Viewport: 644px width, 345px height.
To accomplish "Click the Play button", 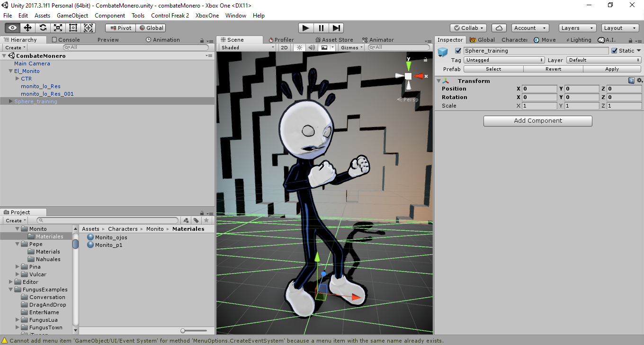I will click(306, 28).
